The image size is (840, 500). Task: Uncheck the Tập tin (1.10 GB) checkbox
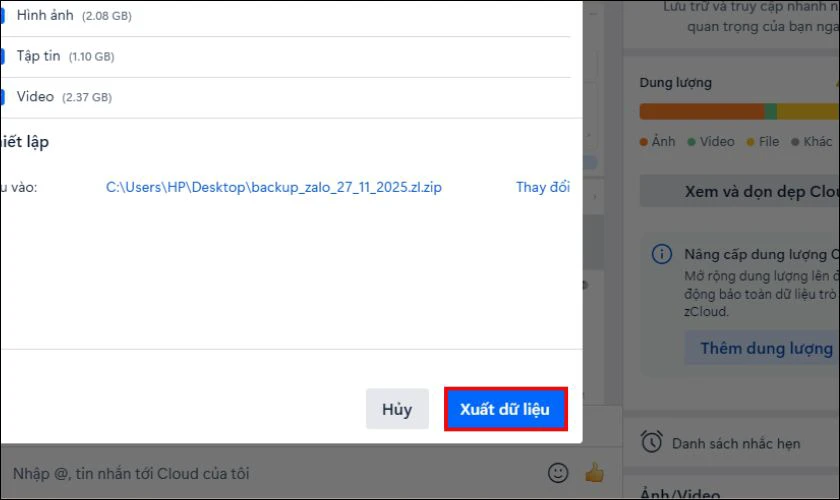coord(2,57)
